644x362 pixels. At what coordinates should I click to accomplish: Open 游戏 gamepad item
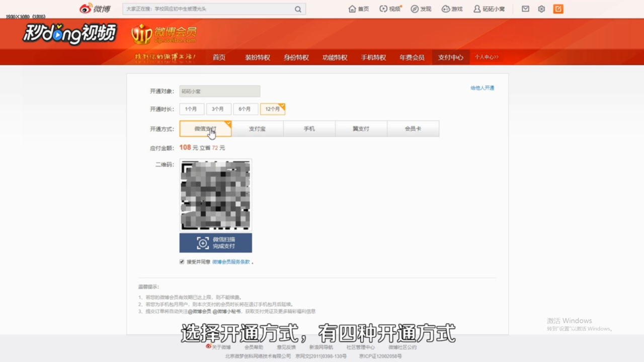point(452,9)
